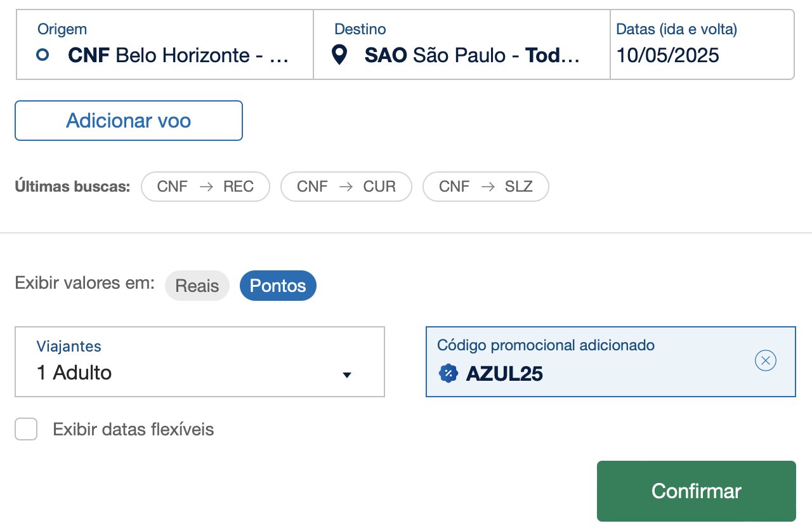
Task: Click the Adicionar voo button
Action: click(x=129, y=121)
